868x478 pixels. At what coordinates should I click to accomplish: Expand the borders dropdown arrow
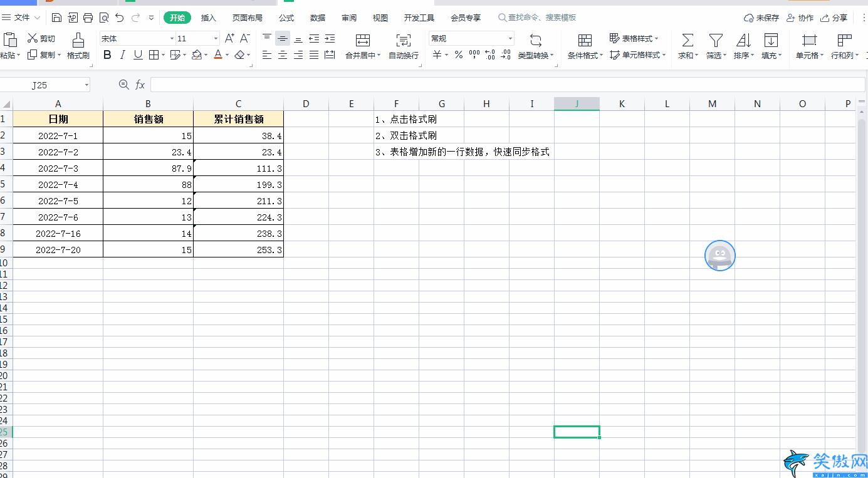pyautogui.click(x=164, y=55)
